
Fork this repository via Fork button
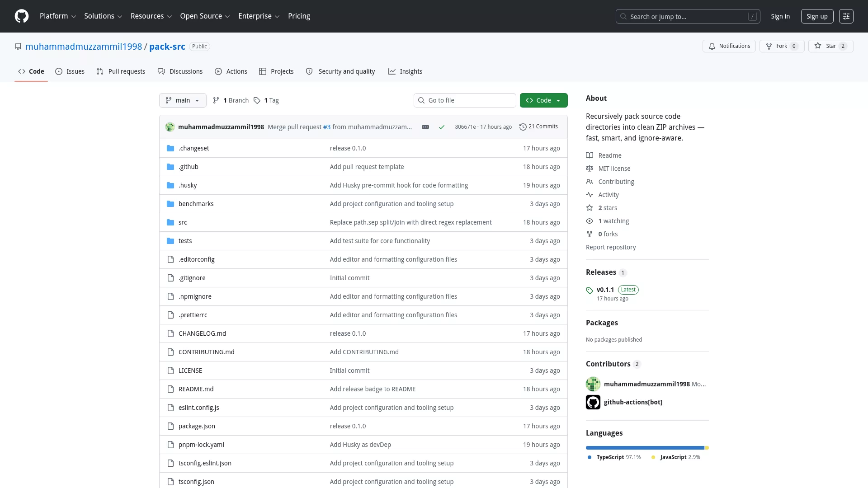(782, 46)
